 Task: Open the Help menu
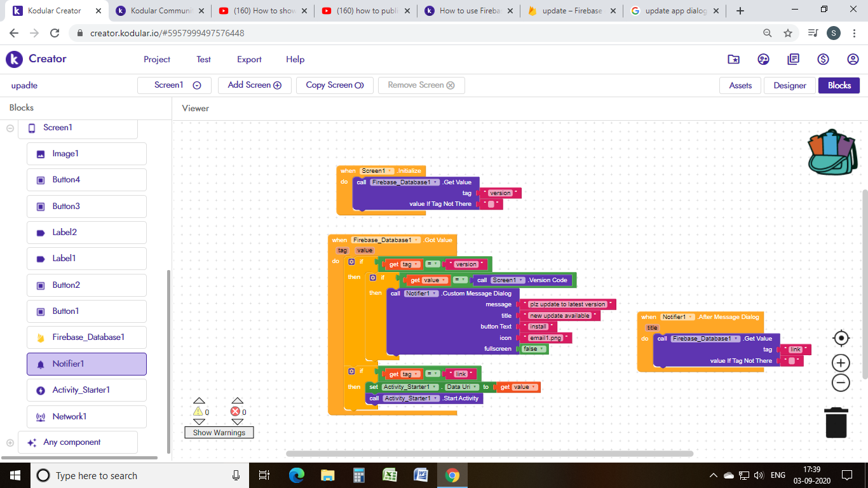click(x=295, y=59)
